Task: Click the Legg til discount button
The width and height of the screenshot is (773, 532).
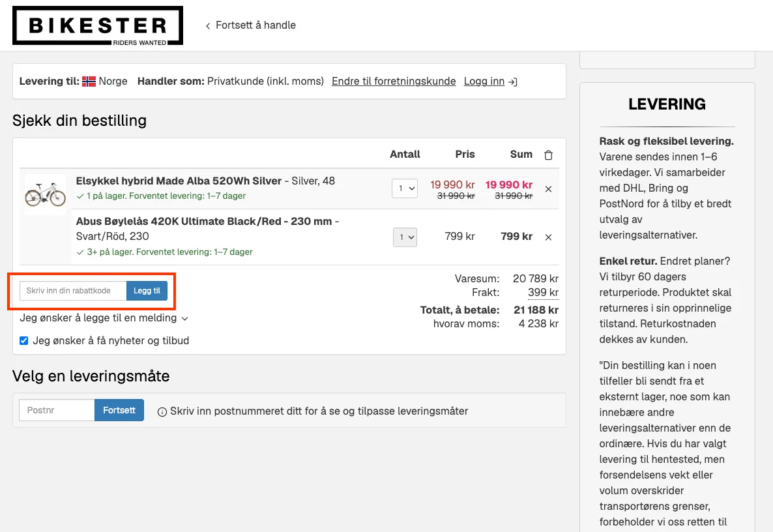Action: pos(147,290)
